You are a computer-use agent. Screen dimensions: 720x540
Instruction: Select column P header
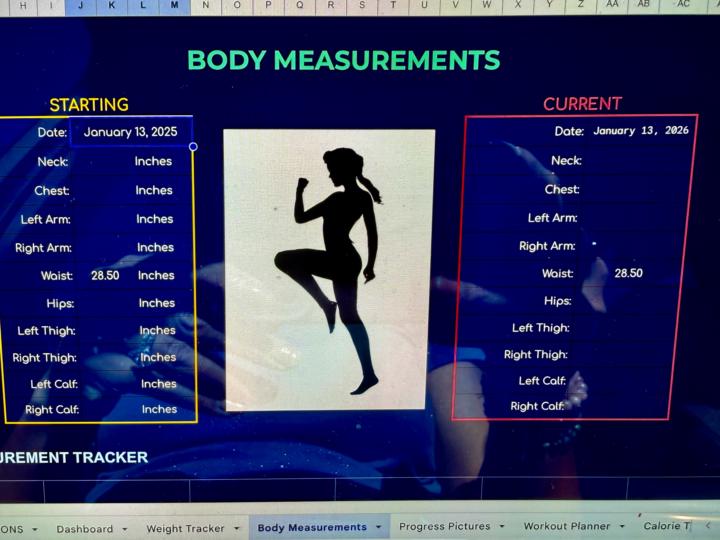[x=268, y=5]
